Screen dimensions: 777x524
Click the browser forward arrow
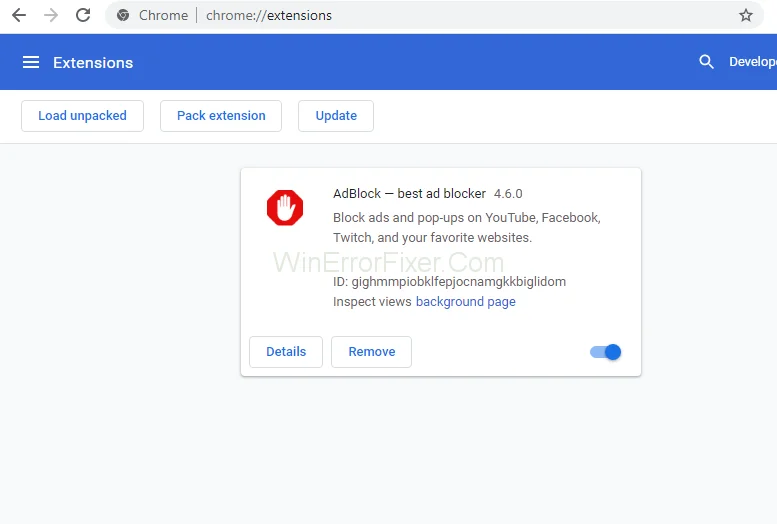point(51,15)
